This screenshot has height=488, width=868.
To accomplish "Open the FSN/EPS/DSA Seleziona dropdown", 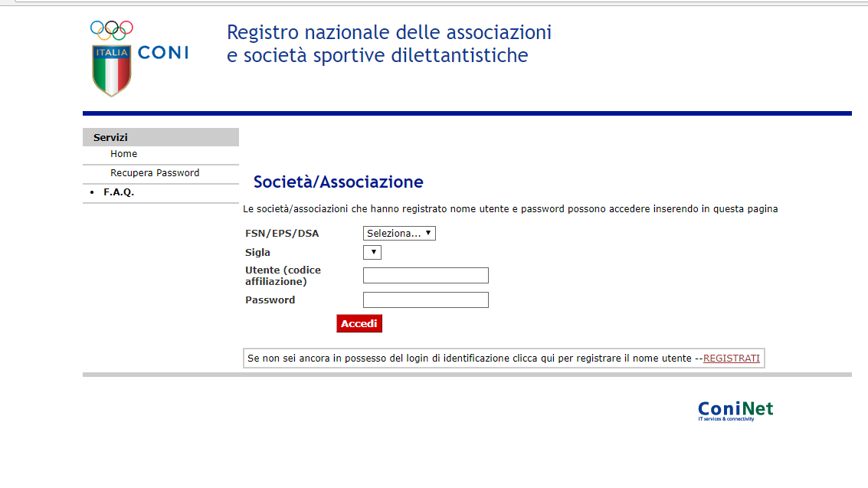I will (x=399, y=234).
